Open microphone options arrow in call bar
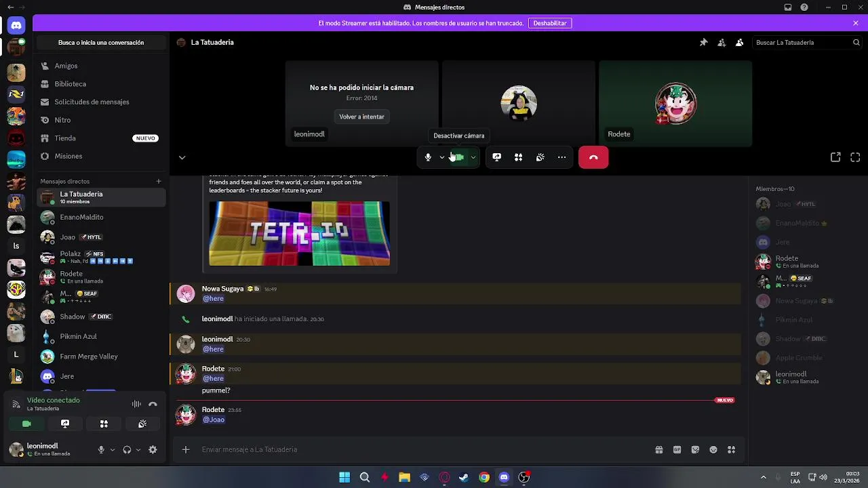 [x=442, y=157]
